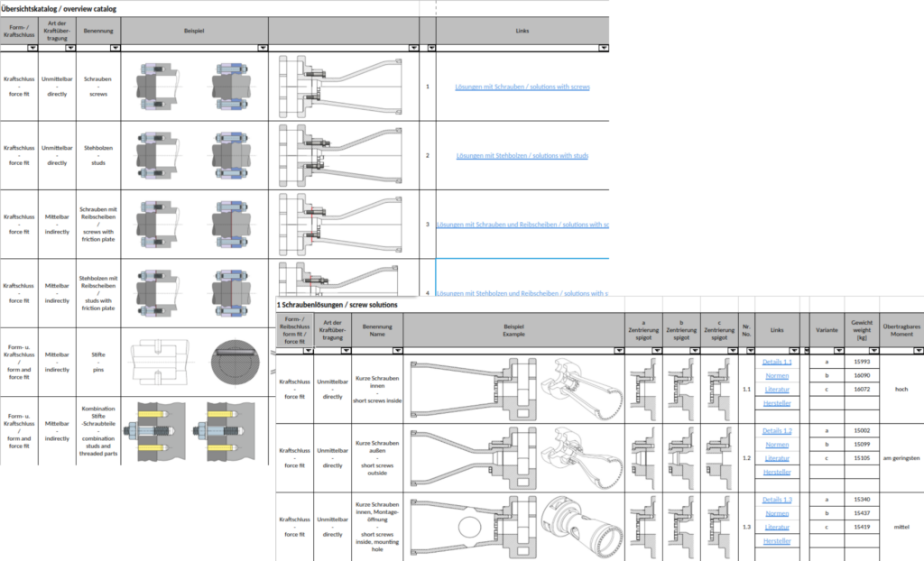The width and height of the screenshot is (924, 561).
Task: Open Benennung column filter in overview catalog
Action: click(x=115, y=48)
